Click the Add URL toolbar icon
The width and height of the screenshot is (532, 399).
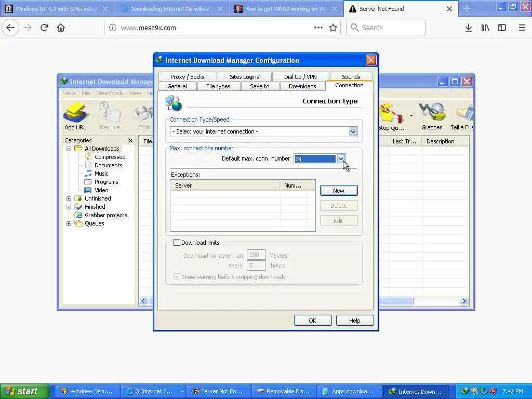coord(75,116)
